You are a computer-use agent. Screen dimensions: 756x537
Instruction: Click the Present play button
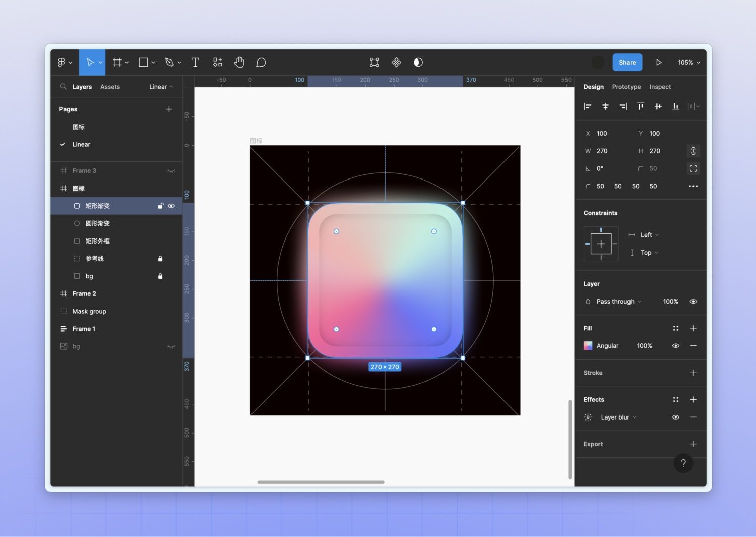[x=659, y=63]
